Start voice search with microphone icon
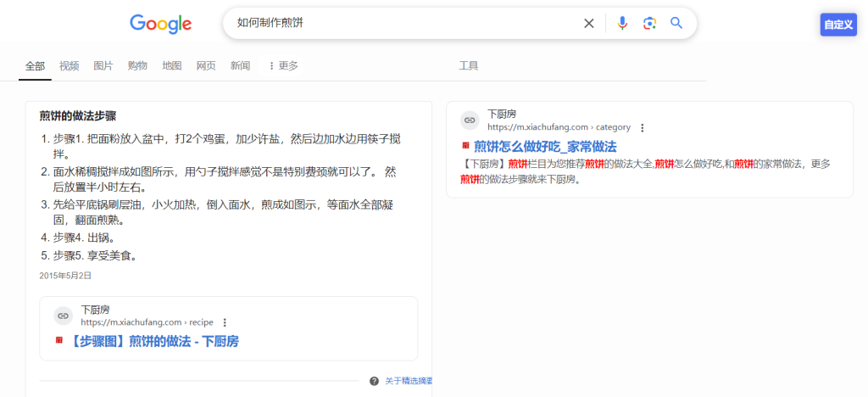Screen dimensions: 868x397 point(622,23)
